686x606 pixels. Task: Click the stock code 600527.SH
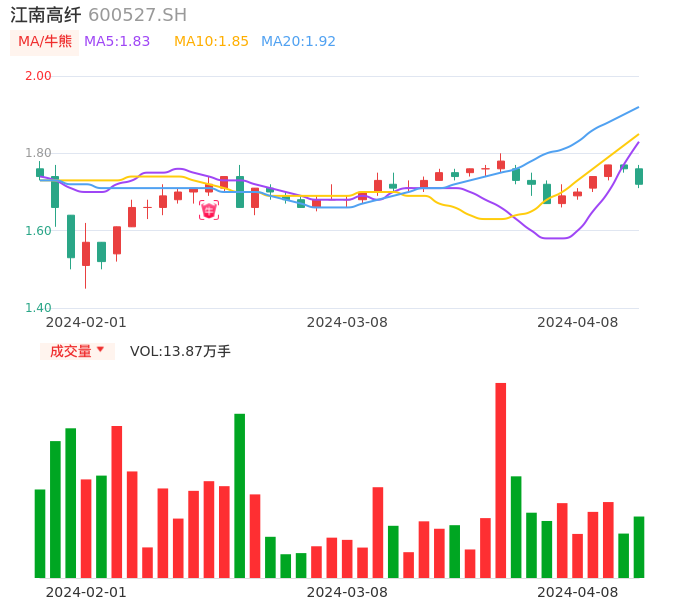[x=137, y=15]
